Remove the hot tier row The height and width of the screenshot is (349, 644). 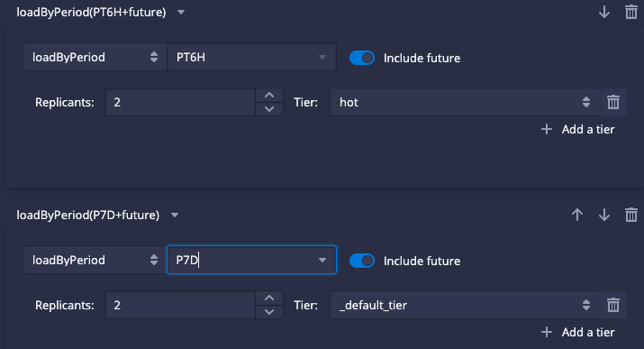point(613,102)
